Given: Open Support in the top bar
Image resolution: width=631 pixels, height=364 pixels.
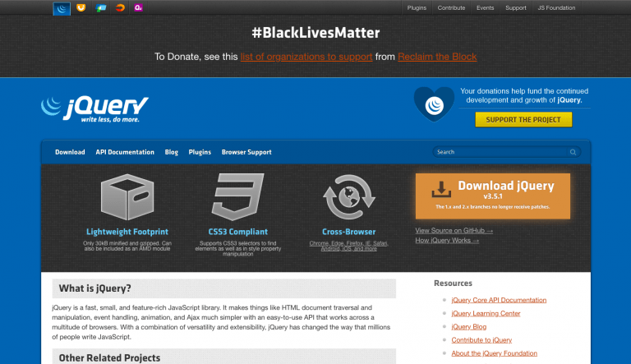Looking at the screenshot, I should (x=516, y=7).
